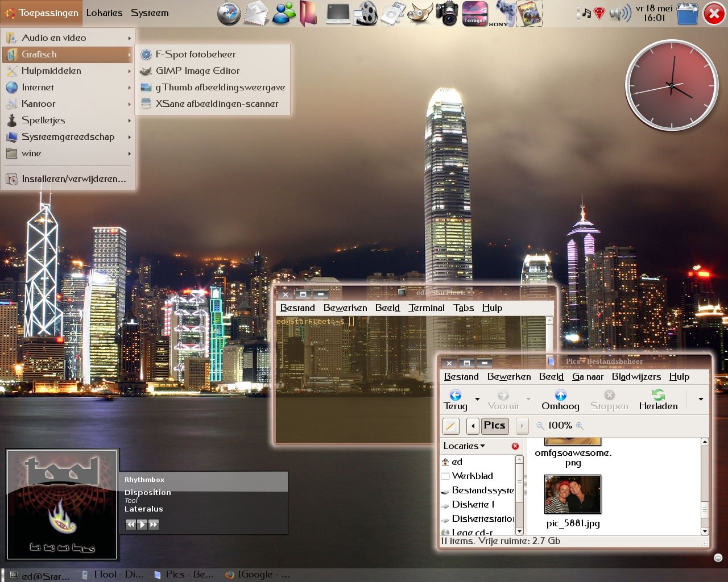
Task: Close the sidebar with the red X
Action: [x=515, y=446]
